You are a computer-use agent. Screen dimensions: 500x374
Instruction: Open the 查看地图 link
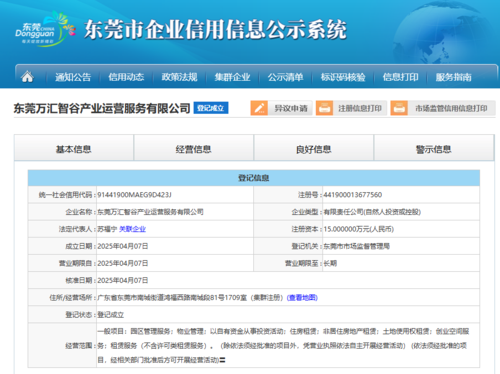(x=302, y=298)
